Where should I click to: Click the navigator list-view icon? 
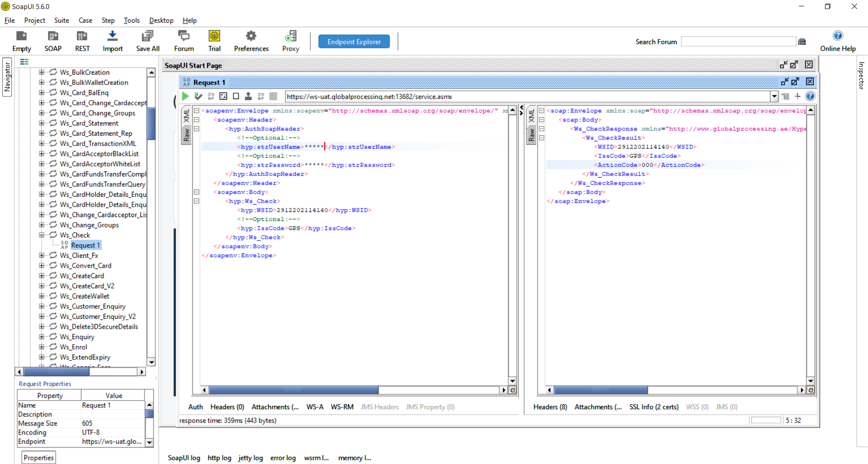(x=24, y=62)
